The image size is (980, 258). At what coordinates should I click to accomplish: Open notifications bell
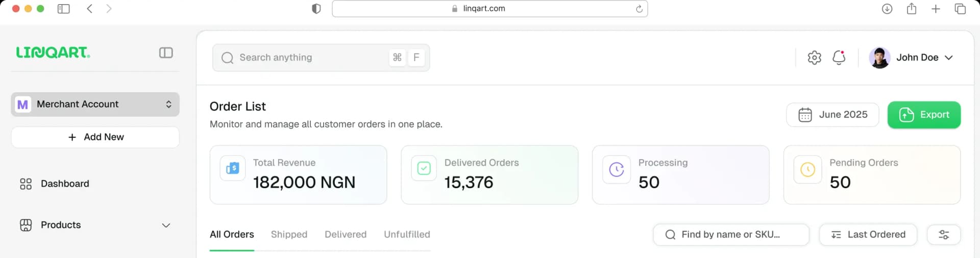pos(839,58)
